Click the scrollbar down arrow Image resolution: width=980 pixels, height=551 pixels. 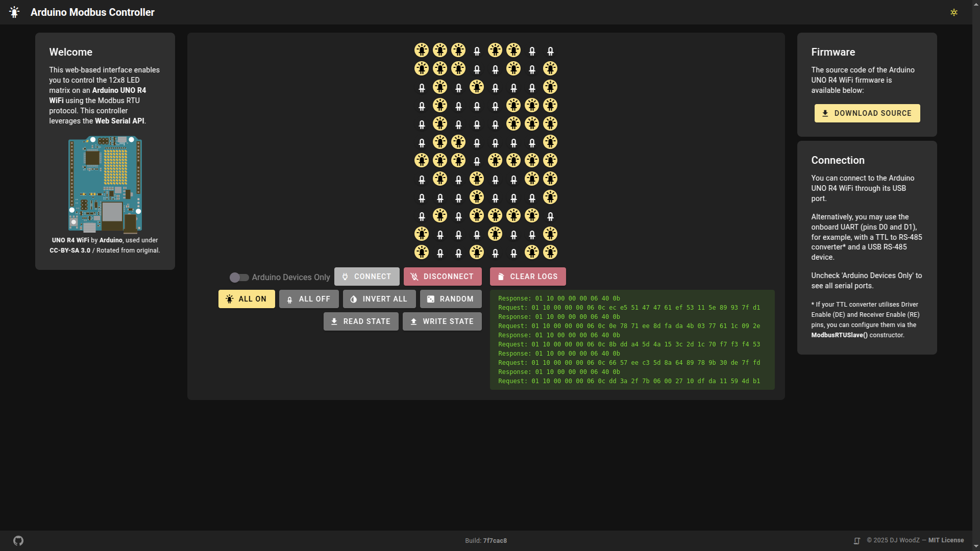click(976, 547)
